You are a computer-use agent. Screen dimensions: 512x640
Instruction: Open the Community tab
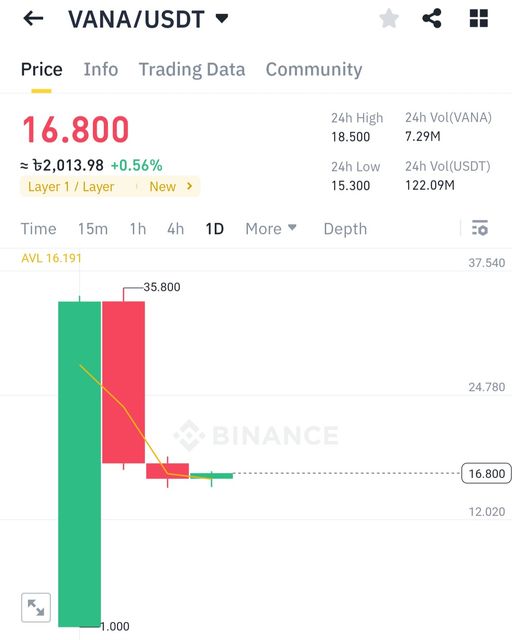314,70
